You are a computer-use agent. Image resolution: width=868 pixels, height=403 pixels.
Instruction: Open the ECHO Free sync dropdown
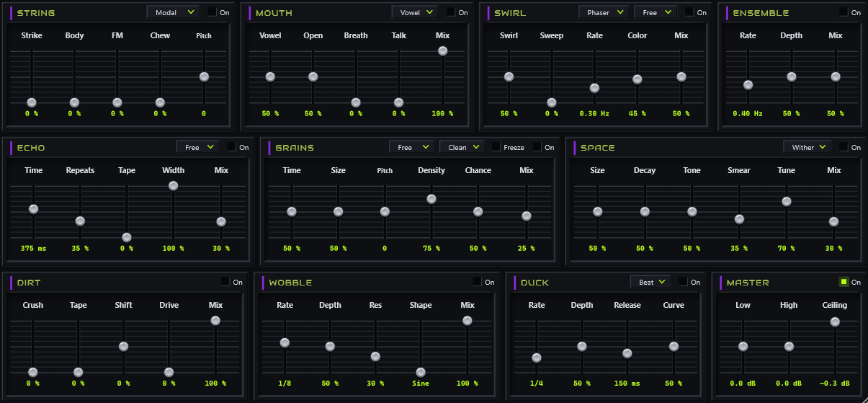coord(197,147)
